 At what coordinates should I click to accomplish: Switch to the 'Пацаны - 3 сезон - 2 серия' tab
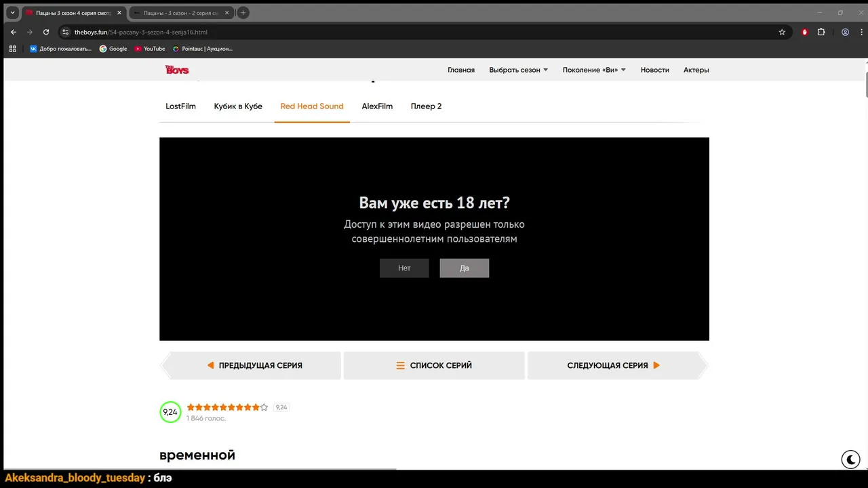[x=180, y=13]
